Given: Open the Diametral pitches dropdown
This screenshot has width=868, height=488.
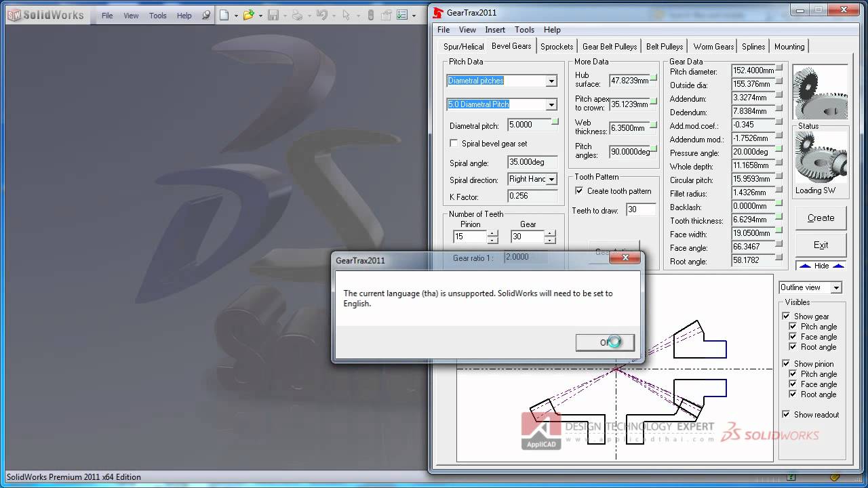Looking at the screenshot, I should click(551, 81).
